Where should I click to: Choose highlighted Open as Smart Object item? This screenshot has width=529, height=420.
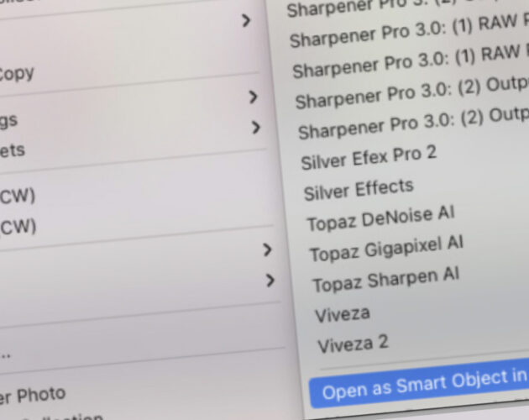point(419,384)
